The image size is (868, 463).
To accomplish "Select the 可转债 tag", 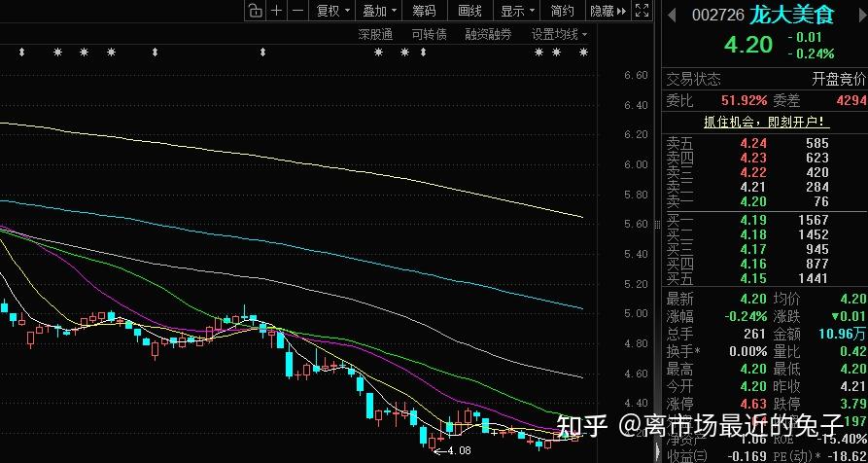I will click(x=429, y=35).
